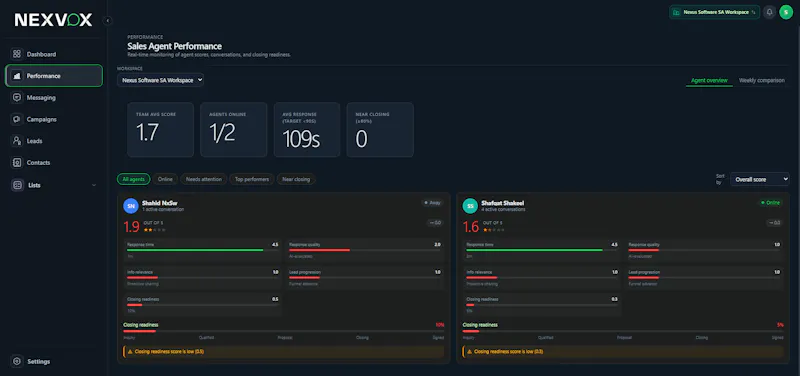The height and width of the screenshot is (376, 800).
Task: Open Dashboard from the sidebar
Action: click(x=54, y=54)
